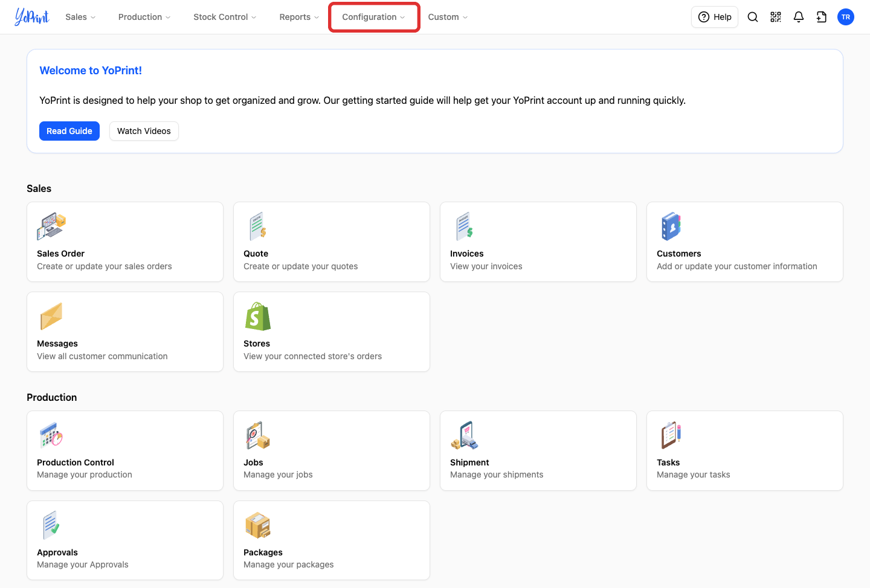Click 'Manage your packages' description

(x=289, y=564)
